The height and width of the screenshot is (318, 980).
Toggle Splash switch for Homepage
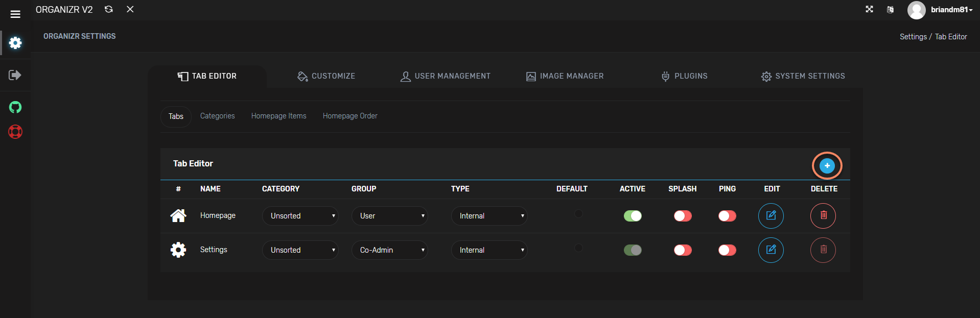click(x=683, y=216)
